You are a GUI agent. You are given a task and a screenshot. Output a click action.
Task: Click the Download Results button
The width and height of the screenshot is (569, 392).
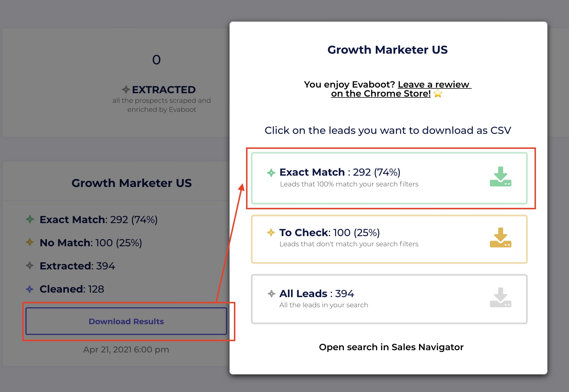(x=126, y=321)
